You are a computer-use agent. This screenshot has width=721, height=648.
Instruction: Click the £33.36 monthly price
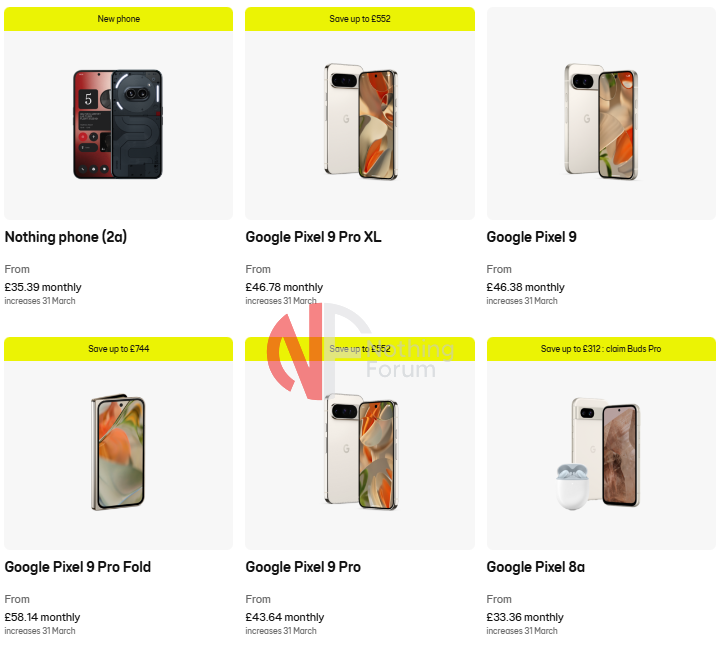(525, 617)
